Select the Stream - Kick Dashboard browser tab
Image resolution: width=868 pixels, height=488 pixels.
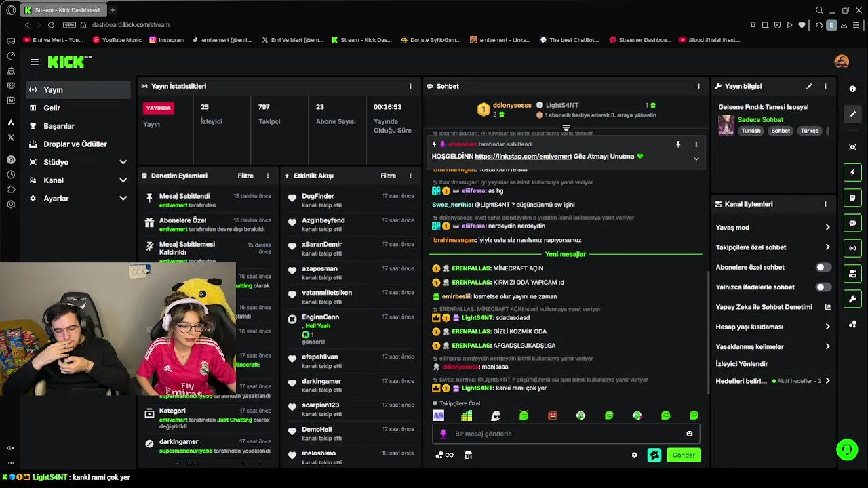[63, 10]
